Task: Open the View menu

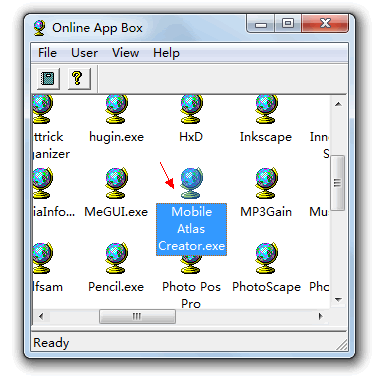Action: (x=125, y=53)
